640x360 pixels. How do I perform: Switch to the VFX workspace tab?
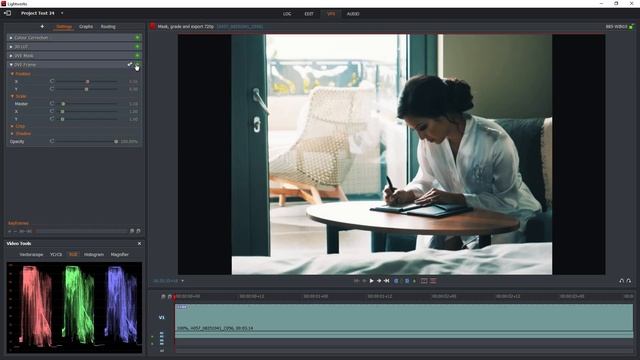click(x=331, y=14)
